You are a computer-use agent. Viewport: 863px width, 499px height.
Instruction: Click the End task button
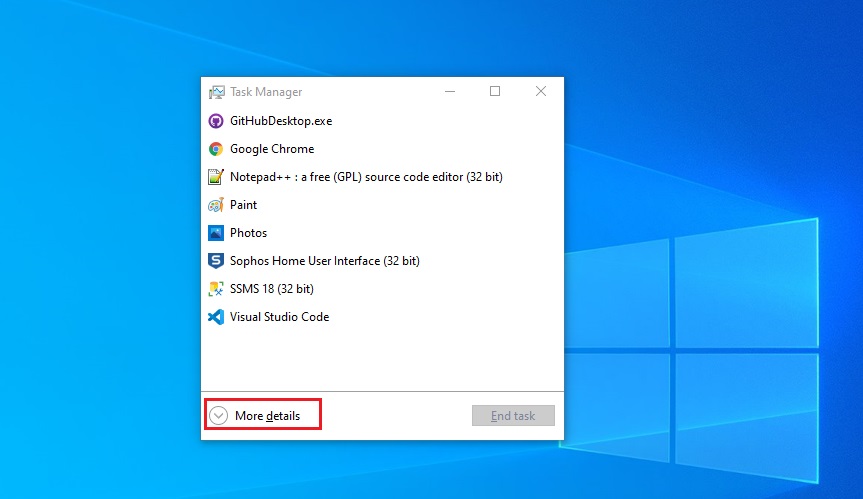(x=513, y=415)
